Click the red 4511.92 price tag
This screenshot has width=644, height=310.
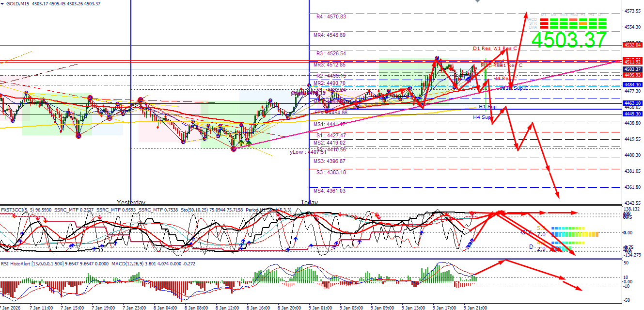pos(633,62)
